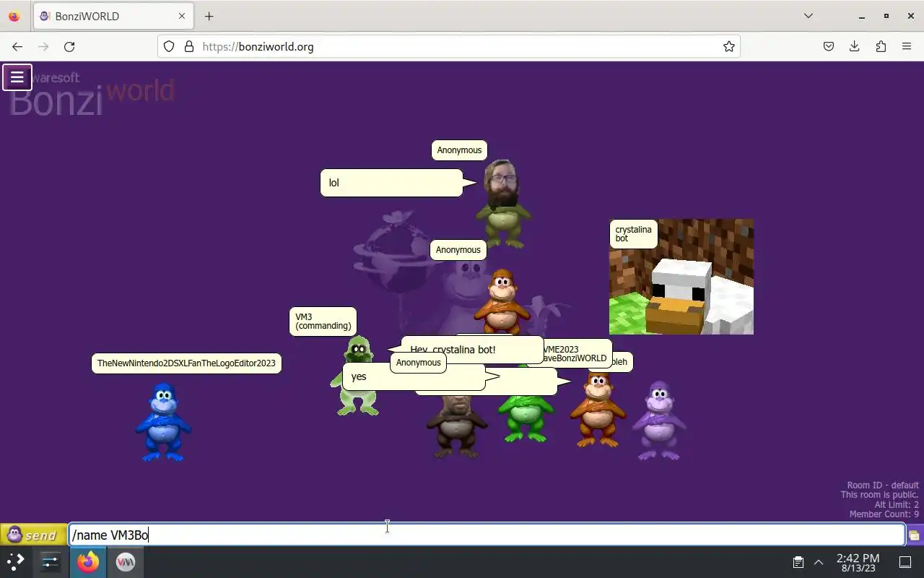Open the Pocket save icon
Image resolution: width=924 pixels, height=578 pixels.
[829, 46]
